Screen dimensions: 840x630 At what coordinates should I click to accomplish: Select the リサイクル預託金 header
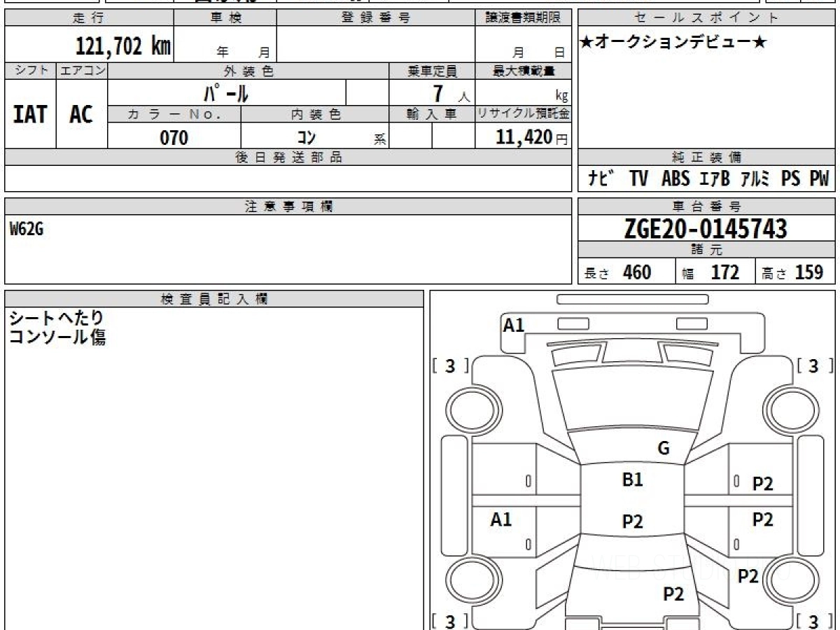click(523, 114)
